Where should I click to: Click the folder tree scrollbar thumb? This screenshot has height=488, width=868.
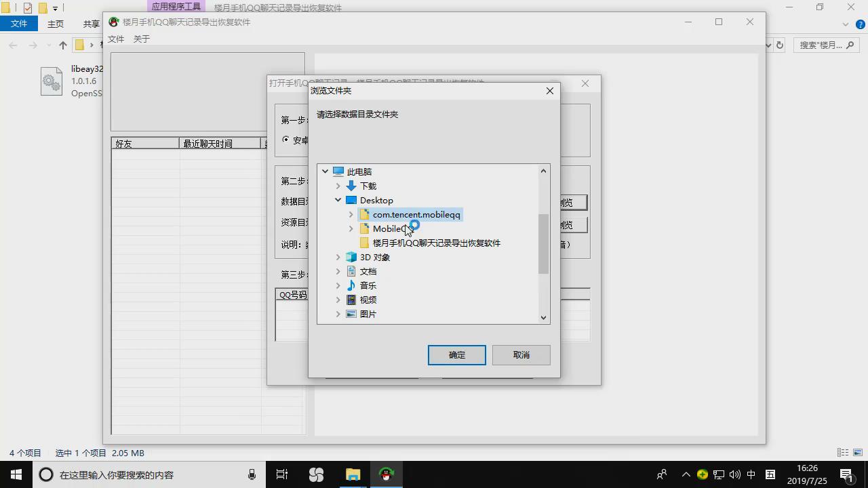click(543, 244)
